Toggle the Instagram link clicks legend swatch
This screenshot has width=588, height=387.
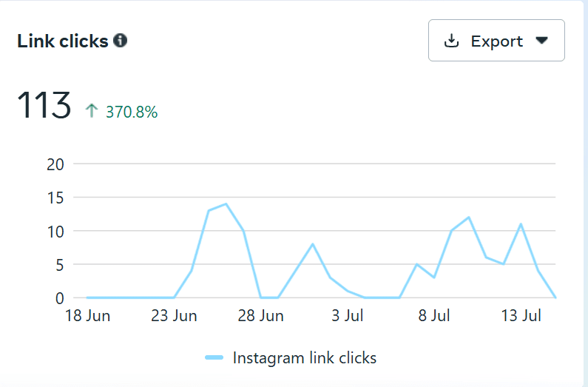point(214,358)
